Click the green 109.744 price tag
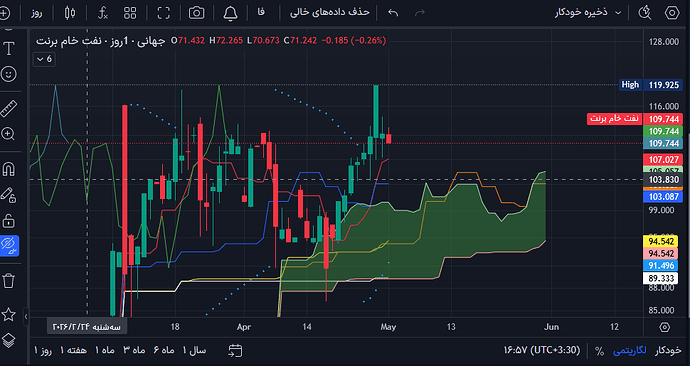 pyautogui.click(x=663, y=131)
